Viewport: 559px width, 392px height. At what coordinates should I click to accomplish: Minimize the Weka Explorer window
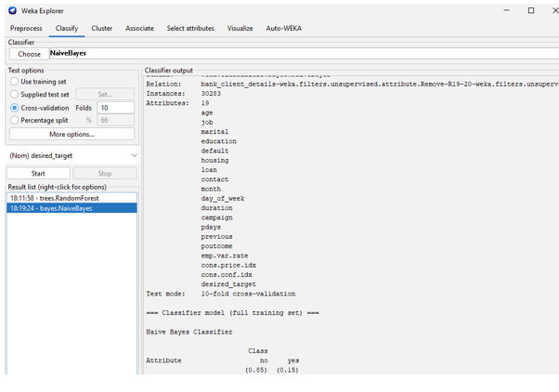(x=506, y=11)
